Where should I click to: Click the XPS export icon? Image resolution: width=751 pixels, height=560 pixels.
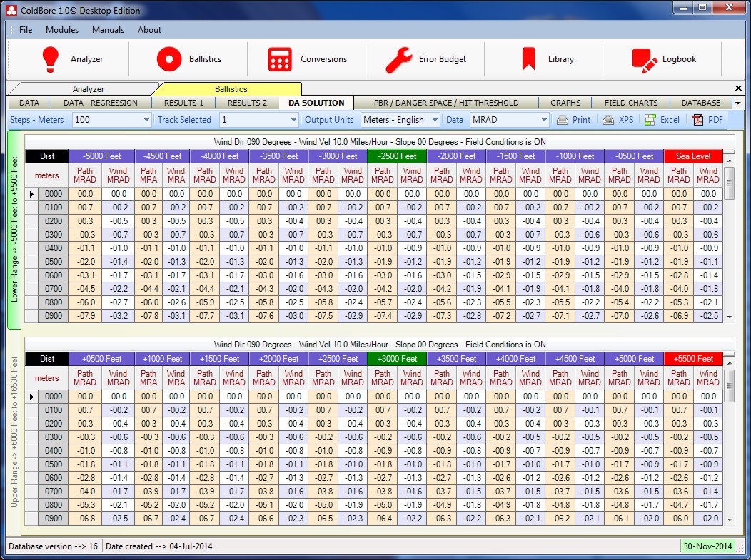coord(608,120)
